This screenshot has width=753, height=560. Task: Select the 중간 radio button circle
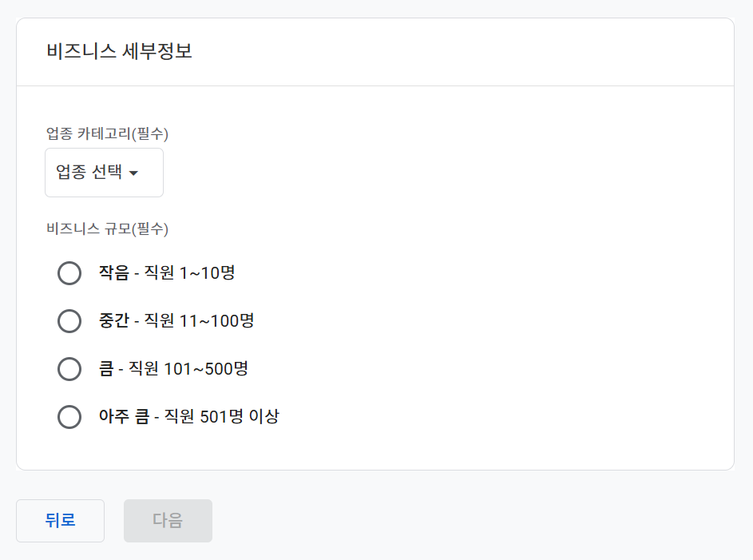tap(69, 321)
